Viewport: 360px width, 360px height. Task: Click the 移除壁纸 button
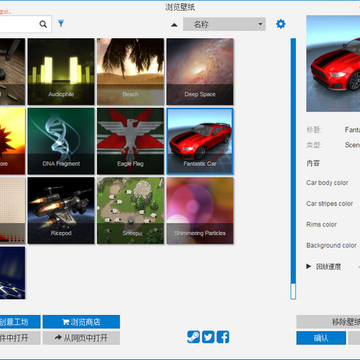pos(328,322)
